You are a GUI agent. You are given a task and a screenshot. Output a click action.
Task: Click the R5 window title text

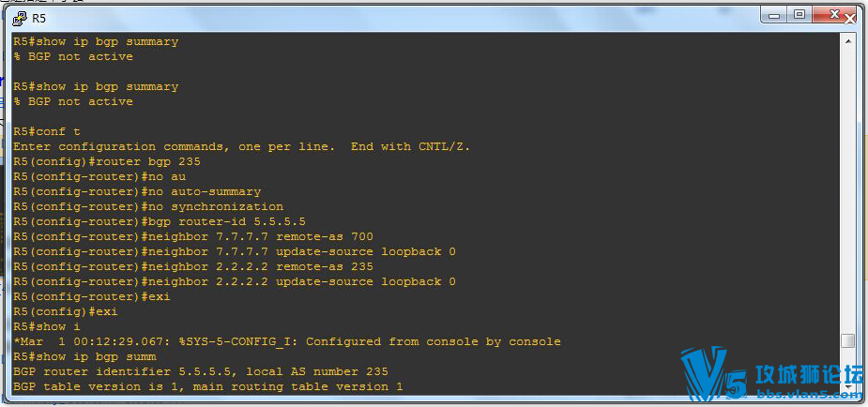tap(38, 18)
